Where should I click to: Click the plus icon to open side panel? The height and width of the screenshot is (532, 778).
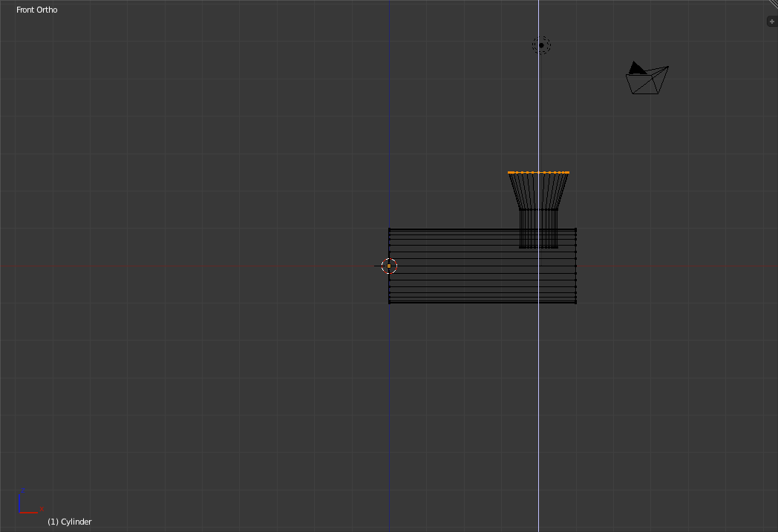coord(771,22)
